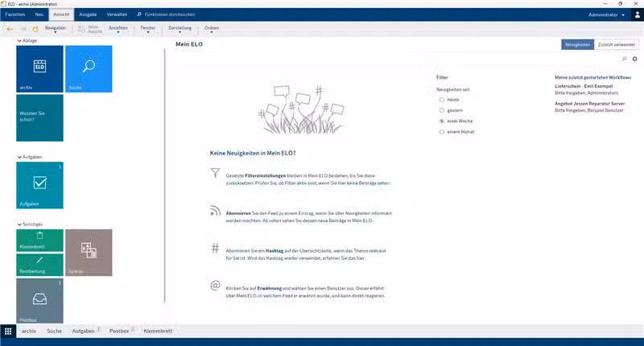Click the feed search magnifier icon

point(625,59)
